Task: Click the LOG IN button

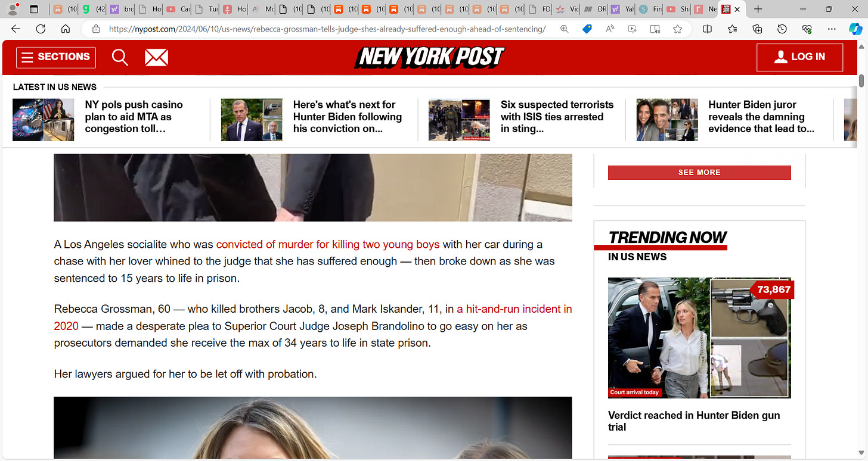Action: click(799, 57)
